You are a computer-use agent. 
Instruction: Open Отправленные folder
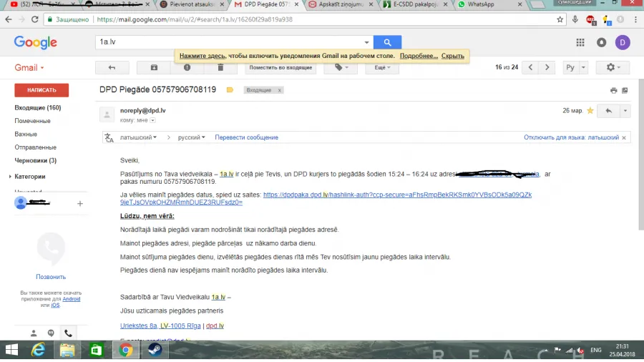point(35,147)
